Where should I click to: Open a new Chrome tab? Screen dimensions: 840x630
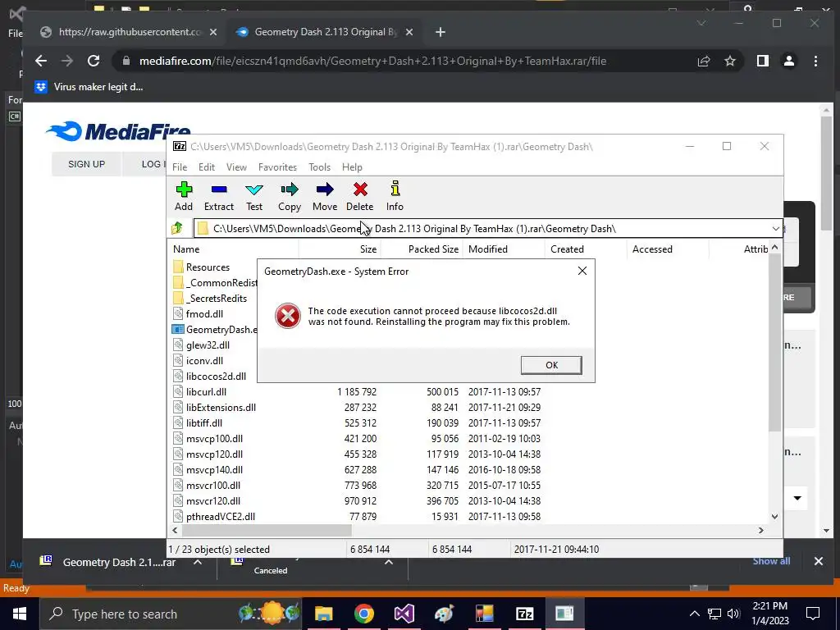pos(441,32)
